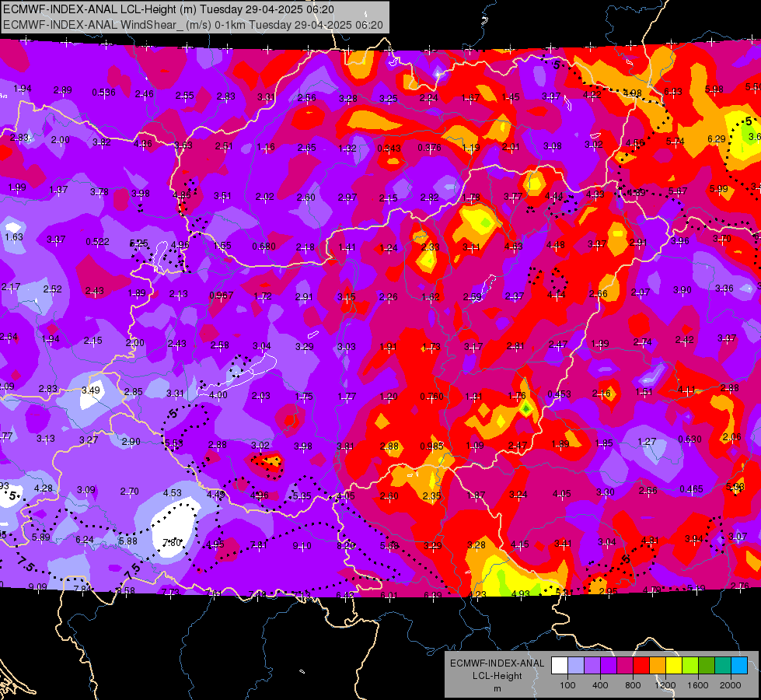Click the wind shear value 8.20
The image size is (761, 700).
click(x=346, y=545)
